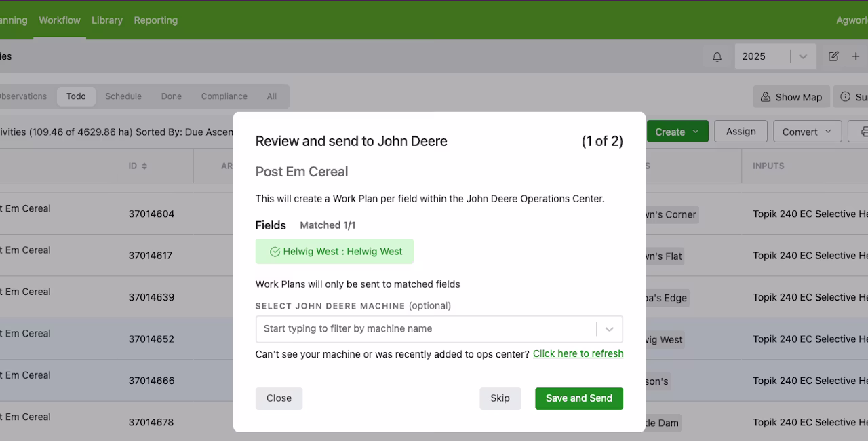Switch to the Schedule tab
The image size is (868, 441).
click(x=123, y=96)
